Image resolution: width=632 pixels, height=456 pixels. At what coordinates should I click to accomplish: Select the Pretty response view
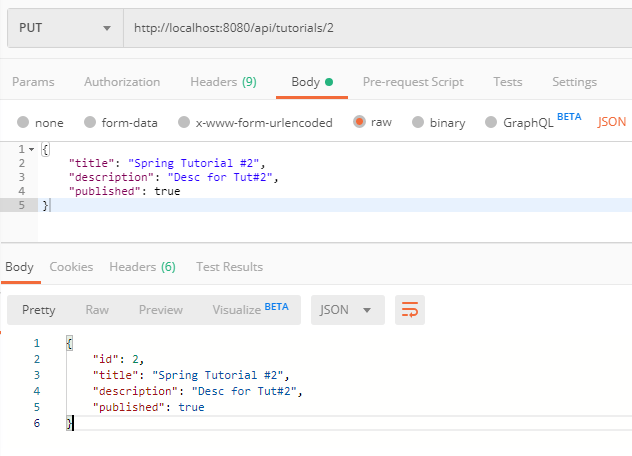point(39,310)
